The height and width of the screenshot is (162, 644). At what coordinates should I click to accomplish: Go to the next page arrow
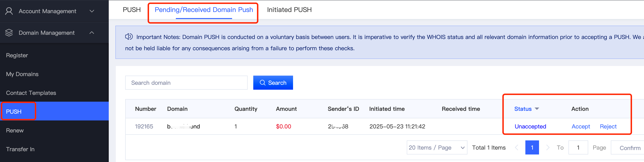[547, 147]
